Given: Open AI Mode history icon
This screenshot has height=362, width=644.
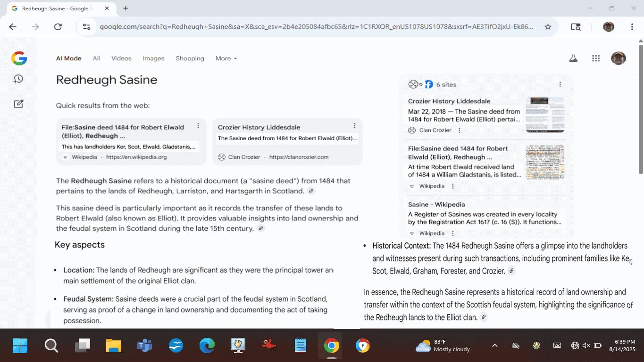Looking at the screenshot, I should point(18,79).
